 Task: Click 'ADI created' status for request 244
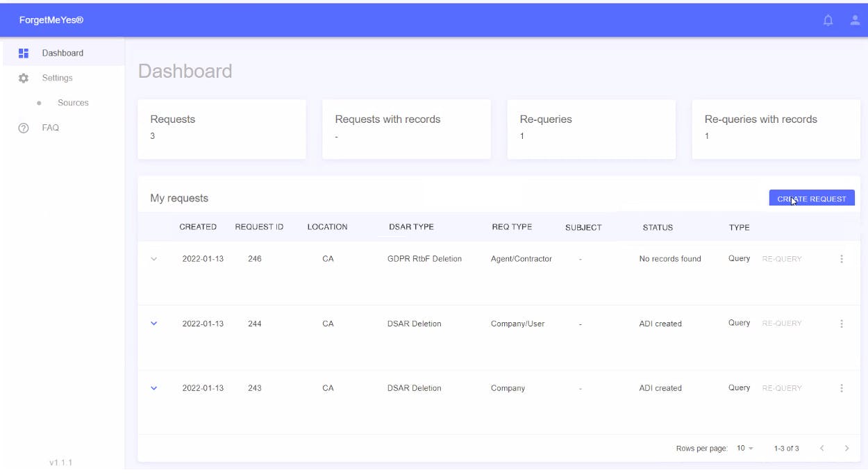[x=660, y=324]
